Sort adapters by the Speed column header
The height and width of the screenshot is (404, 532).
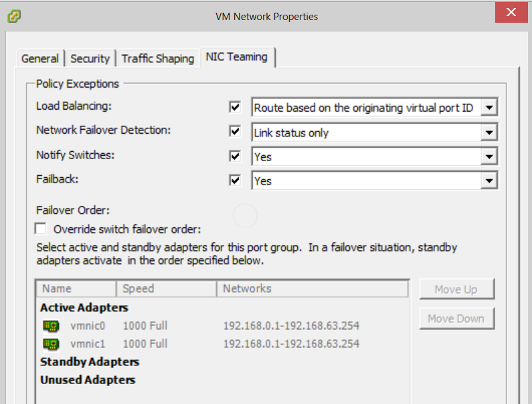pyautogui.click(x=167, y=289)
